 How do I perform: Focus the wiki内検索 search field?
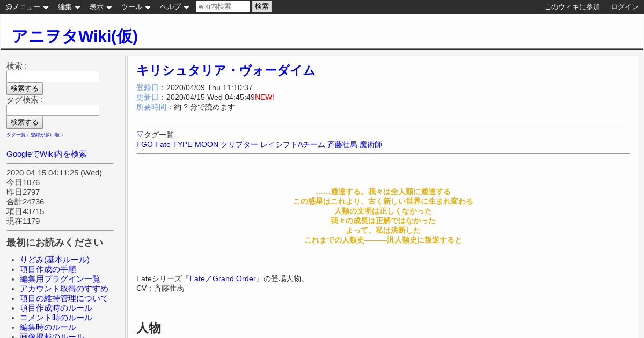(223, 6)
